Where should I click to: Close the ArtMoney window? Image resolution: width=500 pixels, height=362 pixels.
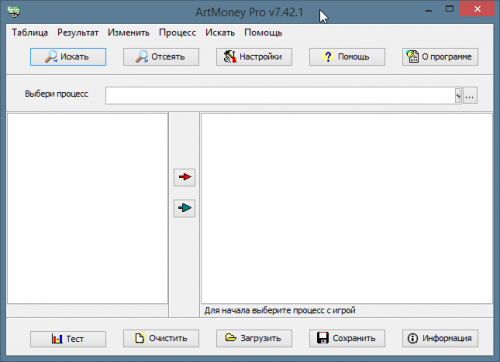tap(477, 9)
